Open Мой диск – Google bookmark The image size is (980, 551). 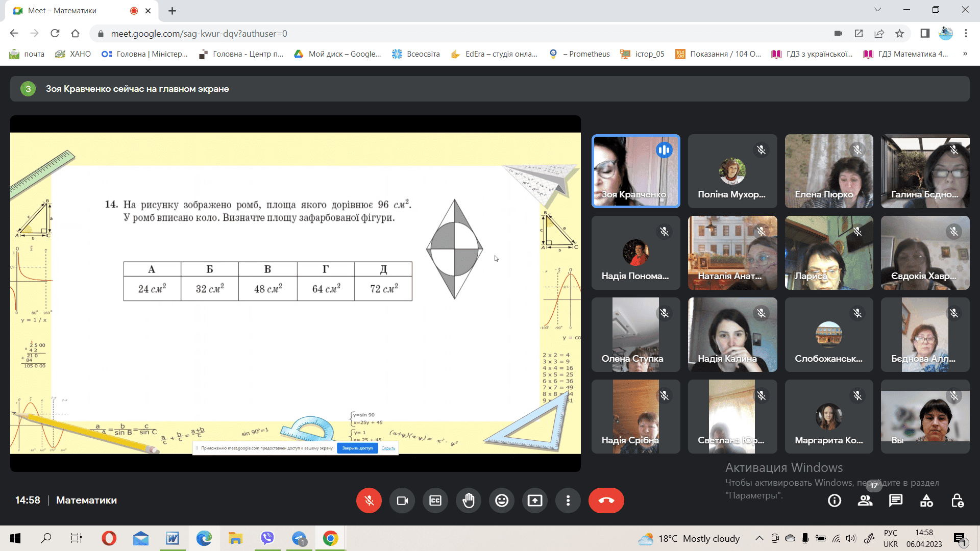click(337, 54)
